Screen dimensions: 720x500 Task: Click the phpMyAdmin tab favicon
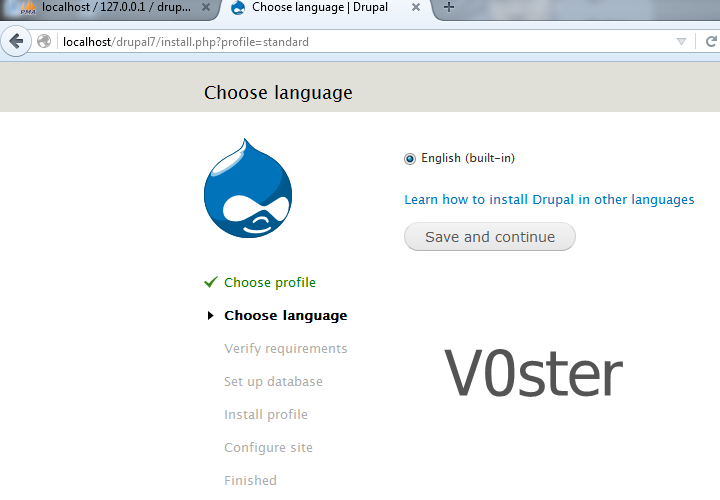pyautogui.click(x=28, y=7)
